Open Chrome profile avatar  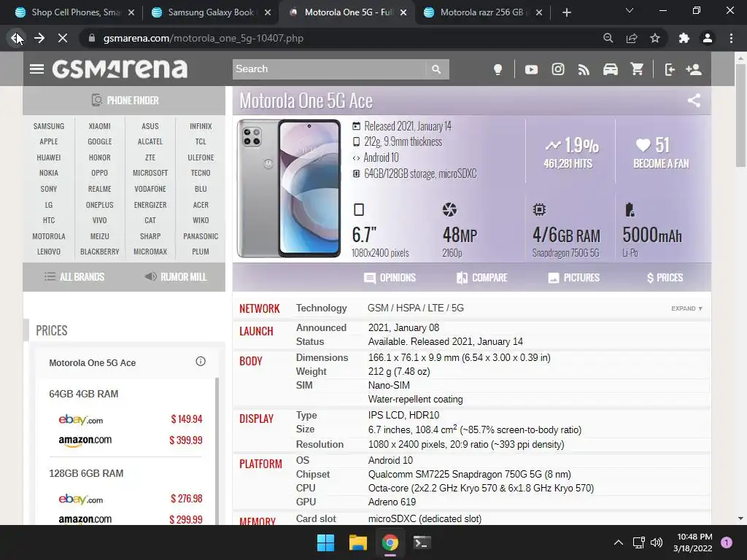[x=708, y=38]
